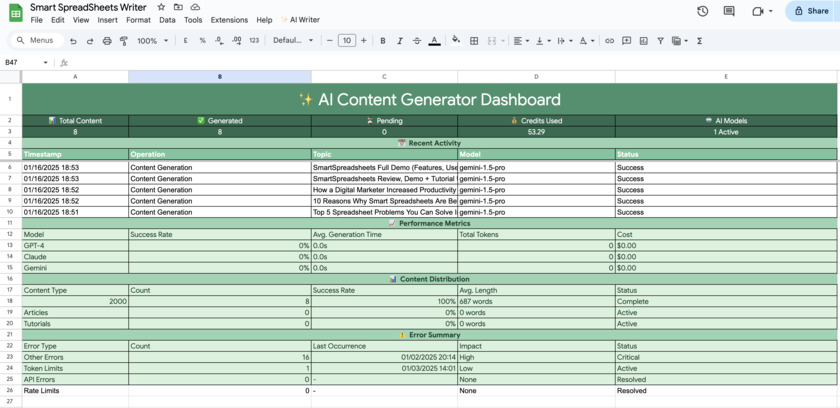Click the Share button
The height and width of the screenshot is (408, 840).
click(x=811, y=11)
